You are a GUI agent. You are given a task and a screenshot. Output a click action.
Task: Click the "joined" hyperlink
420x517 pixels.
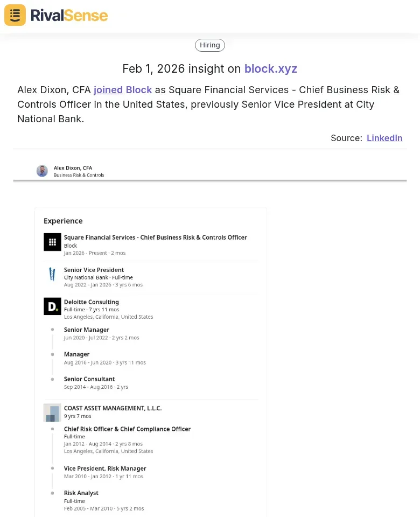pos(108,90)
